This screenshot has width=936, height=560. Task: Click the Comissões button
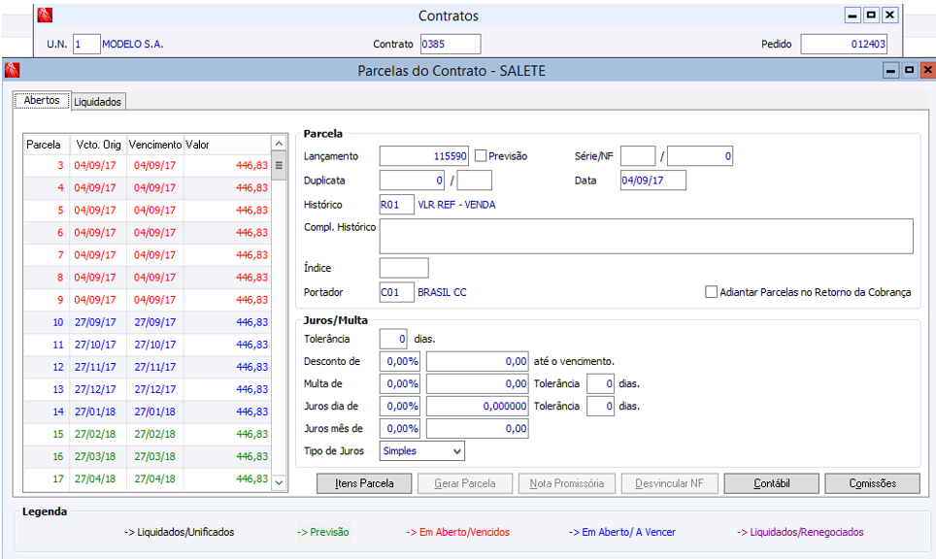coord(872,483)
